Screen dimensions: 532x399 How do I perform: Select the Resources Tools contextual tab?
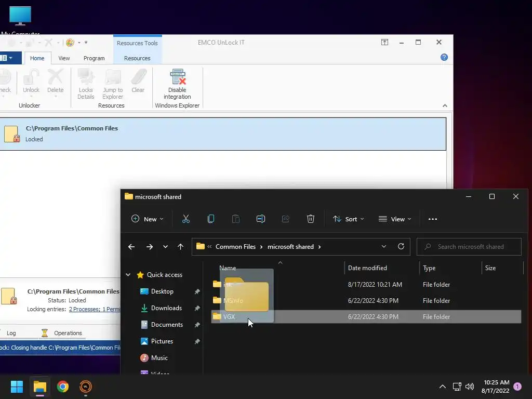(137, 43)
